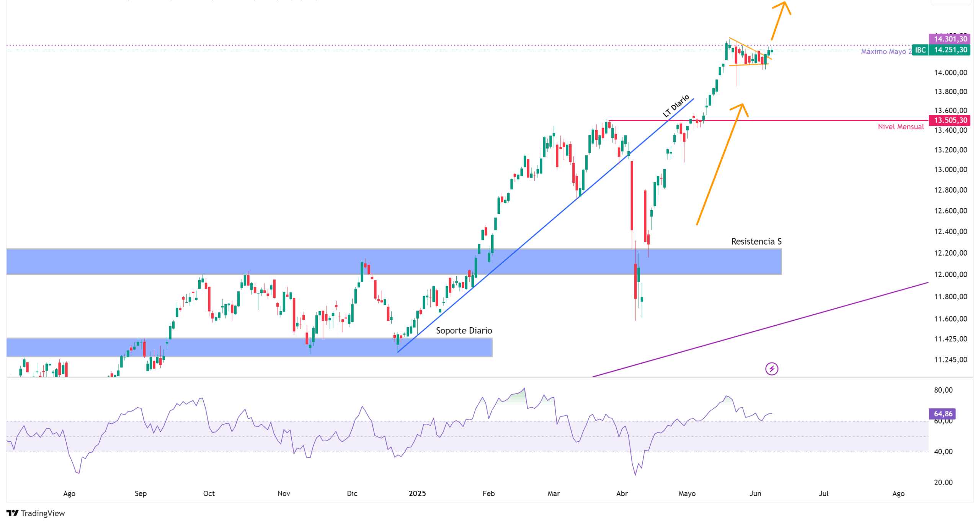Click the purple RSI value 64,86 label

coord(942,414)
